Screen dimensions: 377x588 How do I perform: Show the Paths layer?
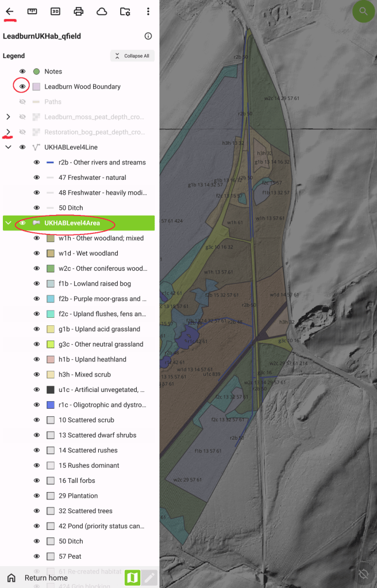(x=22, y=102)
